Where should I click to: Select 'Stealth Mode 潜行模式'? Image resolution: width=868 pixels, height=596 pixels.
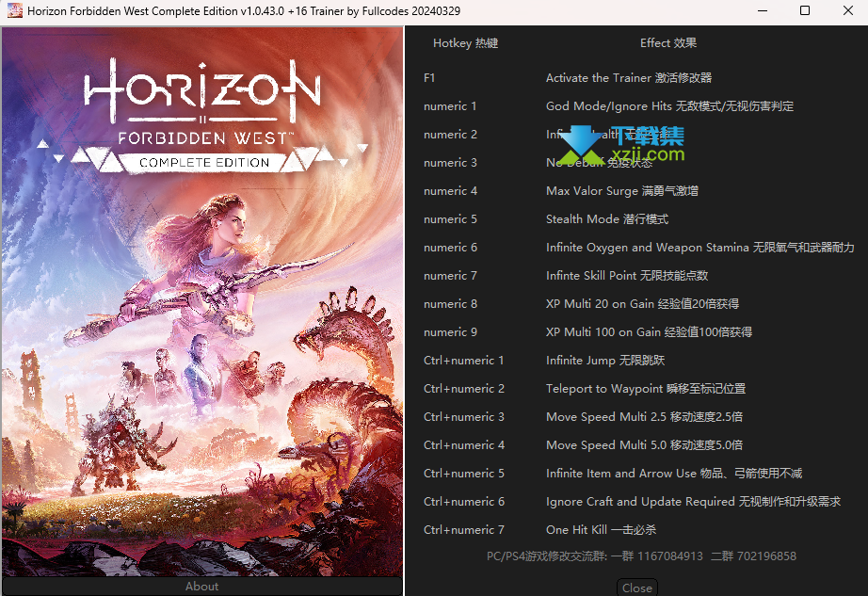click(607, 219)
